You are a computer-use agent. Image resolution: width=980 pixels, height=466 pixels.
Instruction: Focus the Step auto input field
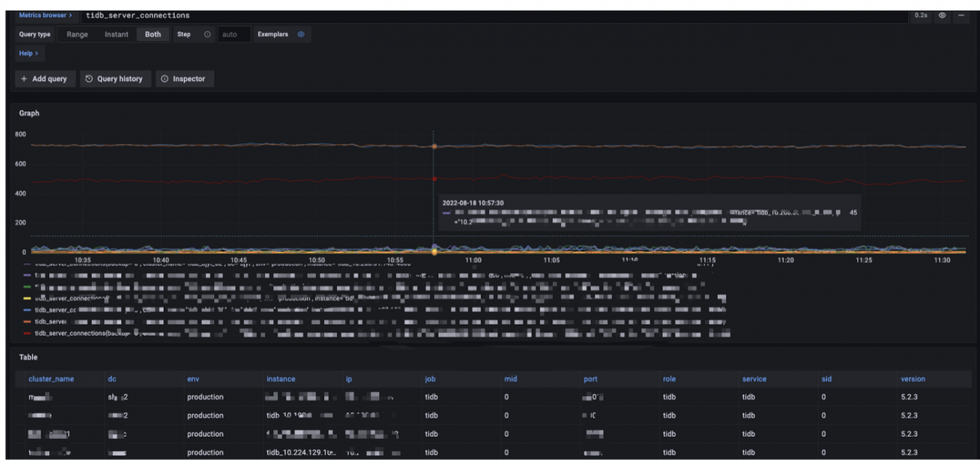234,34
